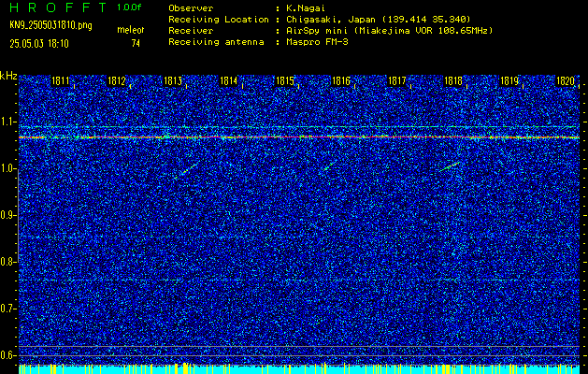Image resolution: width=588 pixels, height=374 pixels.
Task: Click the 0.7 kHz axis label
Action: (8, 309)
